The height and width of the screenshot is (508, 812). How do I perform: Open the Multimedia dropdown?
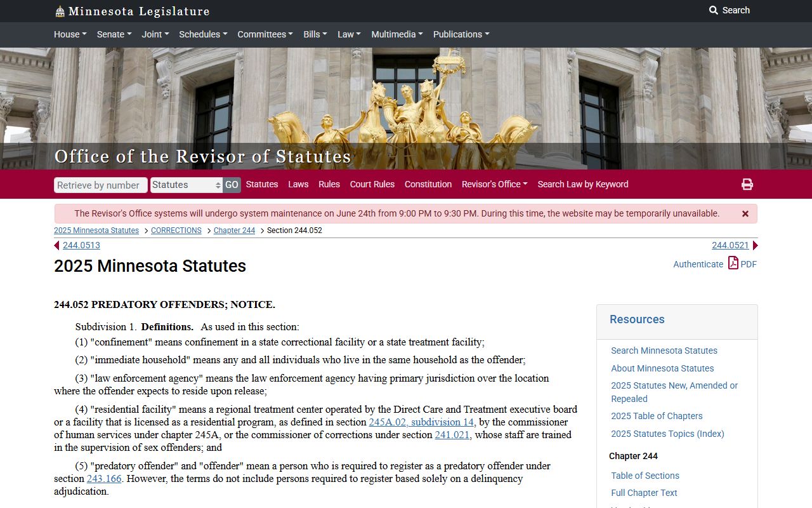click(x=397, y=34)
